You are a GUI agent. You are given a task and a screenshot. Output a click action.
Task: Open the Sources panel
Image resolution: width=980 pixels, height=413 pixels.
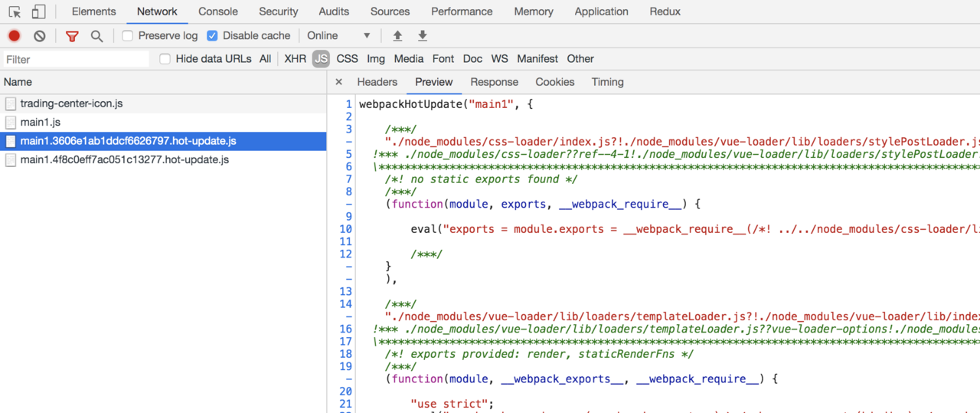click(x=390, y=11)
